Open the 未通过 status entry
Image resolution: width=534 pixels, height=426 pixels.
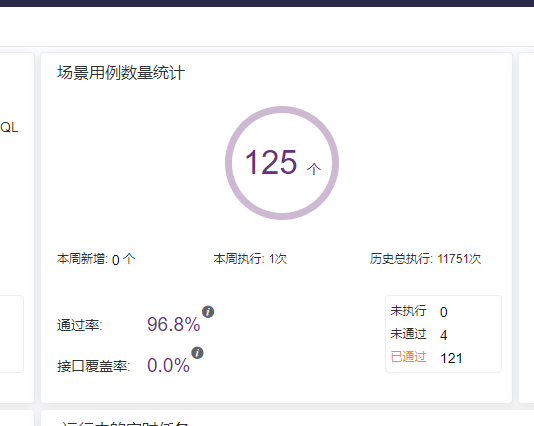pyautogui.click(x=408, y=334)
